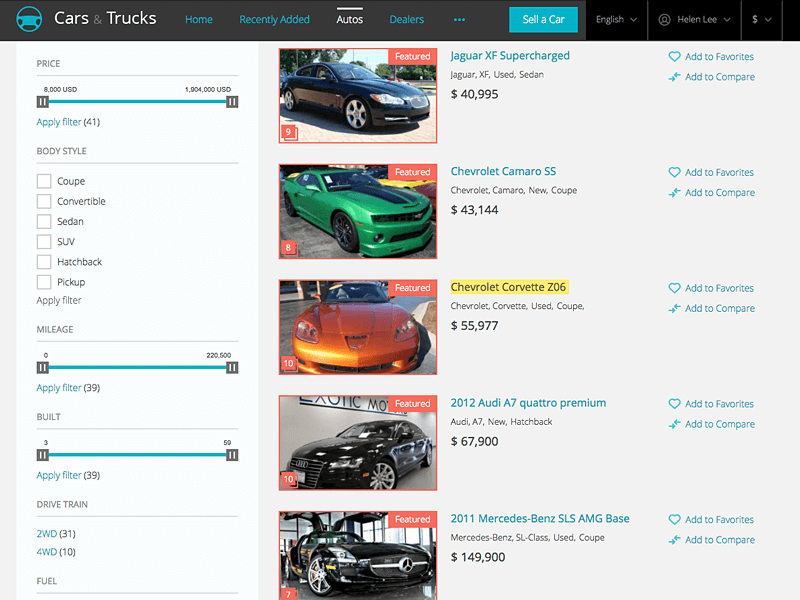Click heart icon for Chevrolet Corvette Z06
The width and height of the screenshot is (800, 600).
(674, 288)
